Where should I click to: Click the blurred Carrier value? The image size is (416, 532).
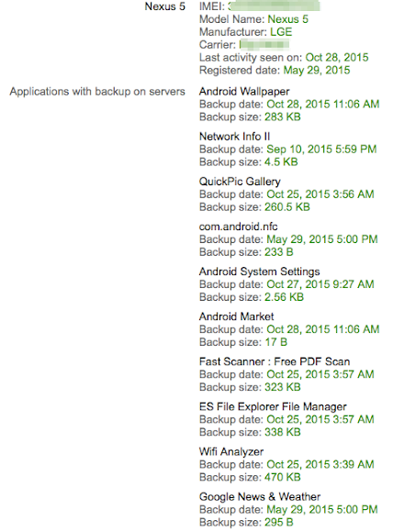pyautogui.click(x=264, y=45)
